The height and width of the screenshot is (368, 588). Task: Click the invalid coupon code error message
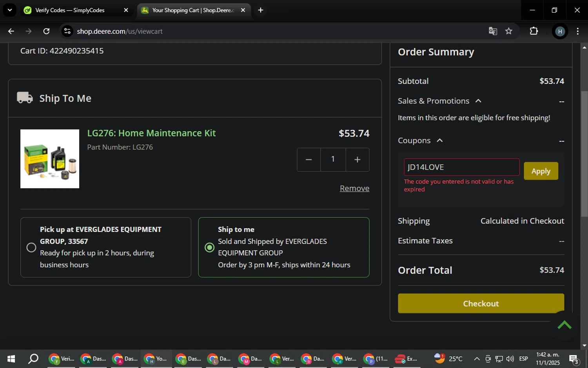pyautogui.click(x=459, y=185)
